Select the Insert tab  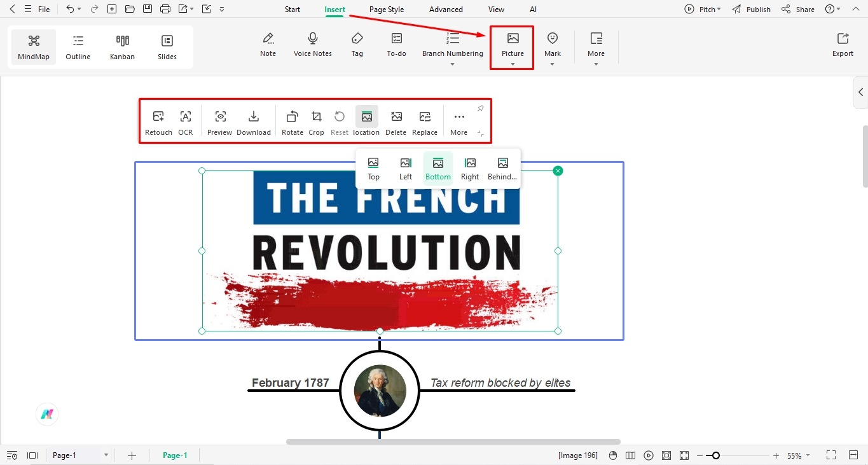pos(335,10)
